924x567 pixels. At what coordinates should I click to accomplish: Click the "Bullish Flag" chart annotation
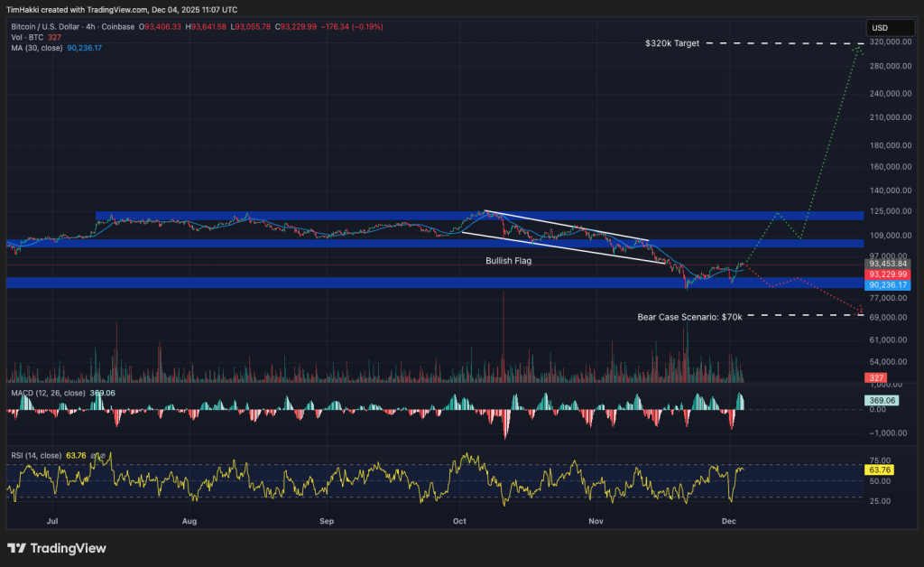point(509,261)
